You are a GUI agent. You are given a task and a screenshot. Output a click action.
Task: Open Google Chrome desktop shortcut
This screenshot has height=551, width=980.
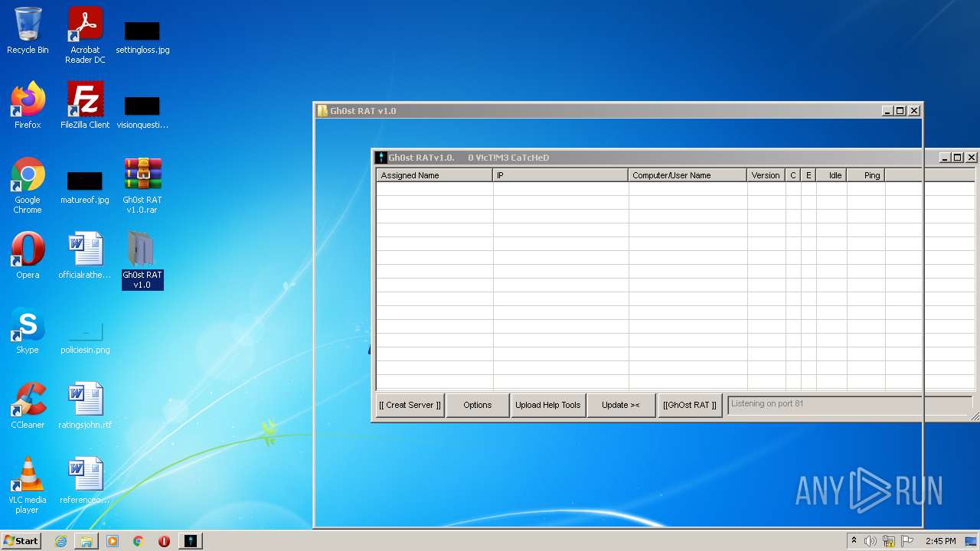click(x=28, y=185)
